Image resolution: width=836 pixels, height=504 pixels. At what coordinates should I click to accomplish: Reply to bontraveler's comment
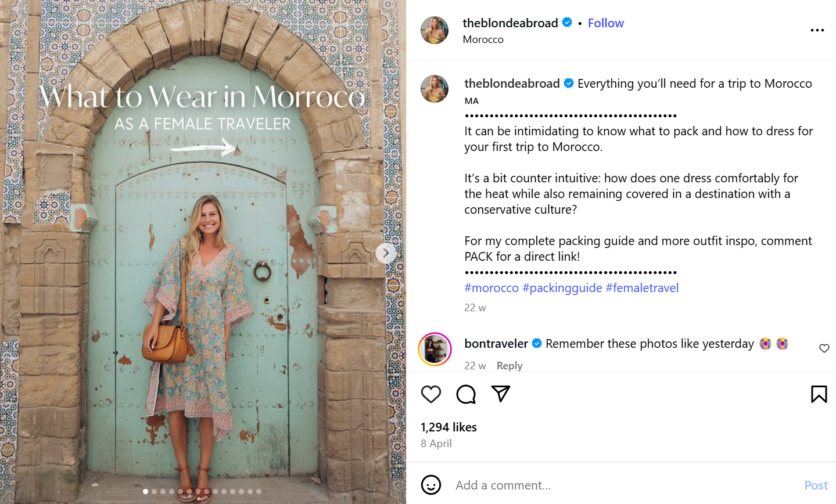pos(510,366)
